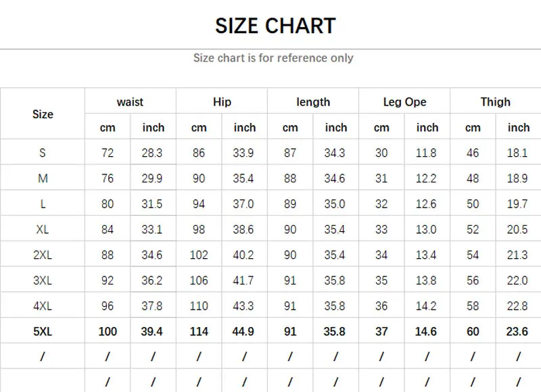Image resolution: width=541 pixels, height=392 pixels.
Task: Click the Size header cell
Action: tap(43, 114)
